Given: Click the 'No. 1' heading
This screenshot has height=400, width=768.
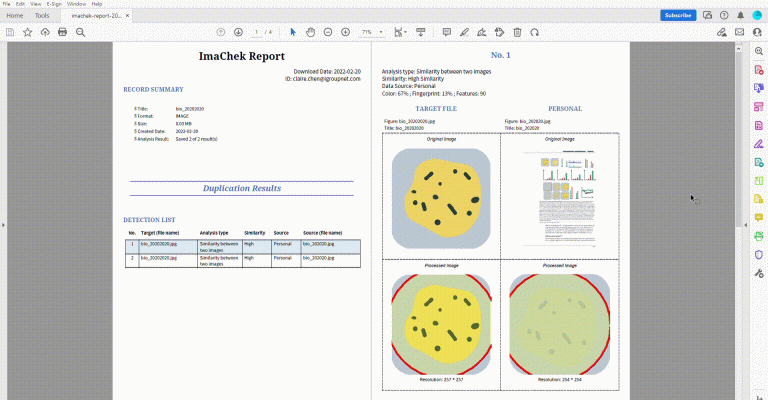Looking at the screenshot, I should click(x=501, y=55).
